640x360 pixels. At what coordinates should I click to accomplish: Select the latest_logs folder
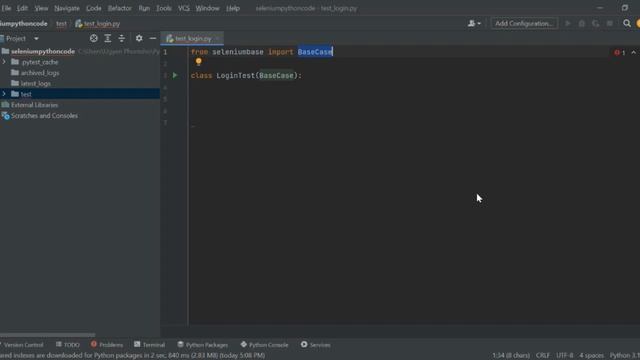[x=36, y=83]
